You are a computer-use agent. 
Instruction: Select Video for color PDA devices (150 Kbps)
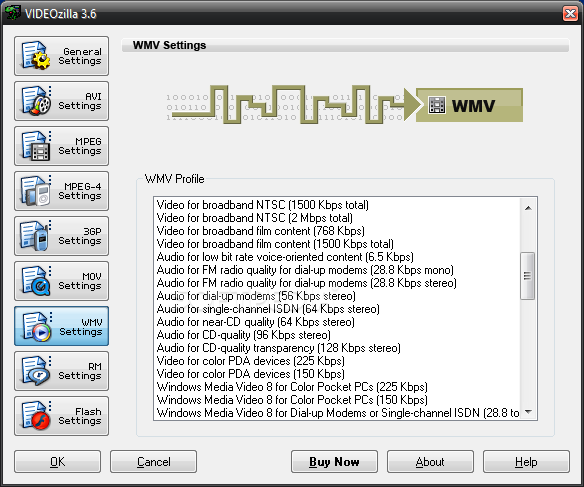(x=250, y=374)
